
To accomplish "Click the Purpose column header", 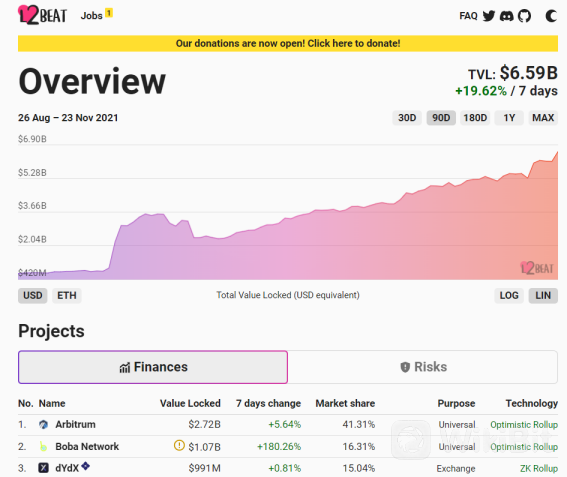I will click(456, 404).
